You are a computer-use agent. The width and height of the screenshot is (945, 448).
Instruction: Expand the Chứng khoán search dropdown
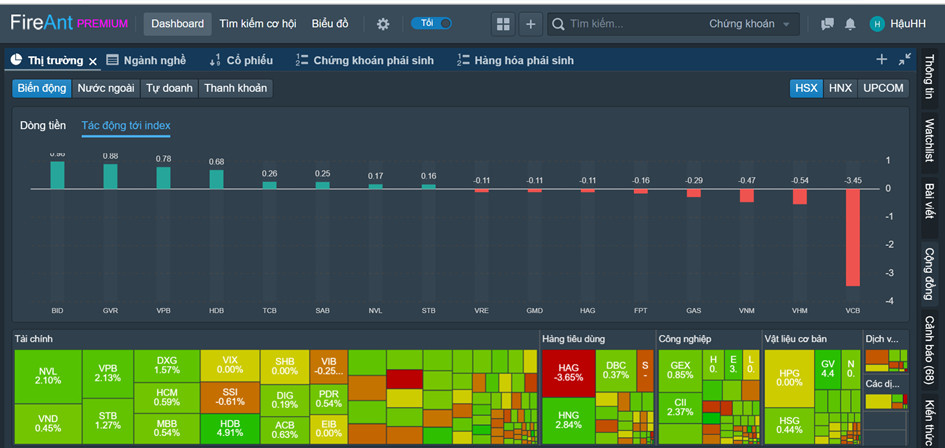pyautogui.click(x=748, y=24)
